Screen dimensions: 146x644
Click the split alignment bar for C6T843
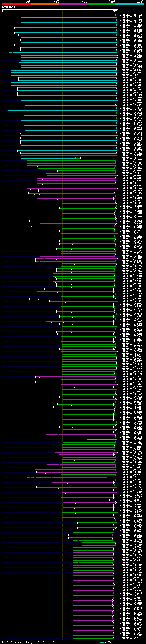tap(51, 158)
